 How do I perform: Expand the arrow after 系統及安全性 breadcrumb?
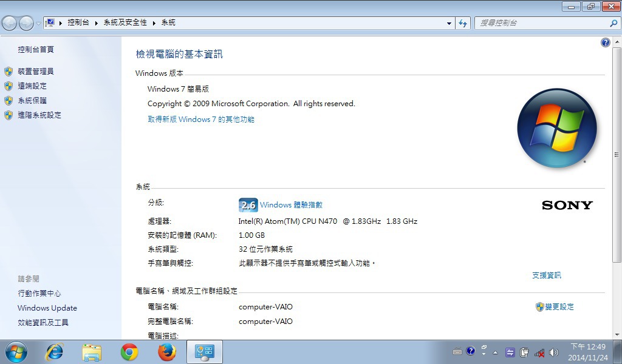[154, 23]
